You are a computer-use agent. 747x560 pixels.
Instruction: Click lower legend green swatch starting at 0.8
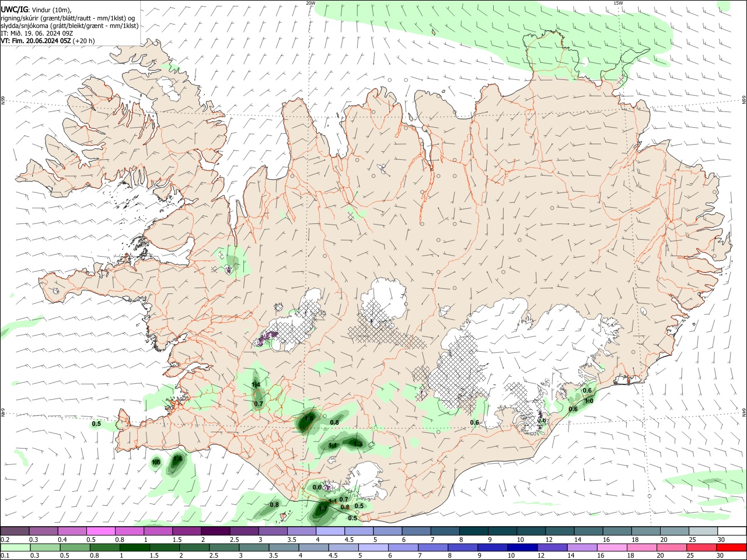click(x=104, y=547)
